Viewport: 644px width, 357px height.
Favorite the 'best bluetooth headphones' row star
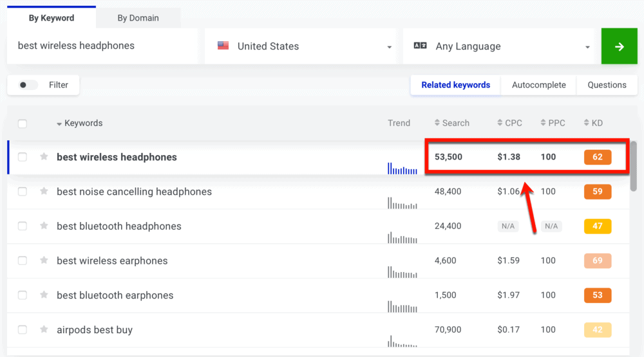[44, 226]
